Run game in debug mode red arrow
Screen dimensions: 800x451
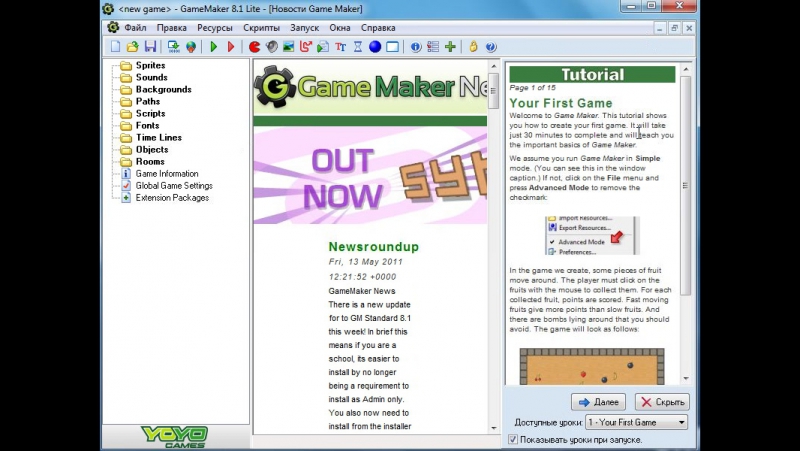[x=231, y=47]
